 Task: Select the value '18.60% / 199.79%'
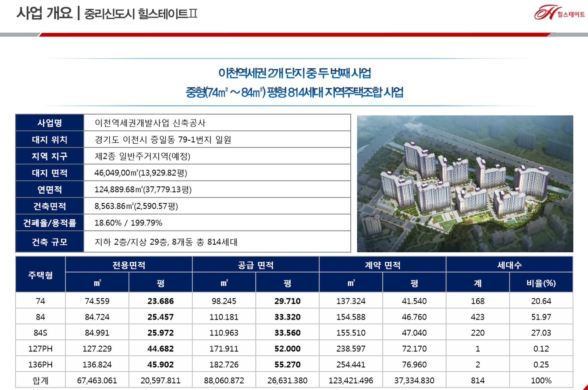(128, 223)
